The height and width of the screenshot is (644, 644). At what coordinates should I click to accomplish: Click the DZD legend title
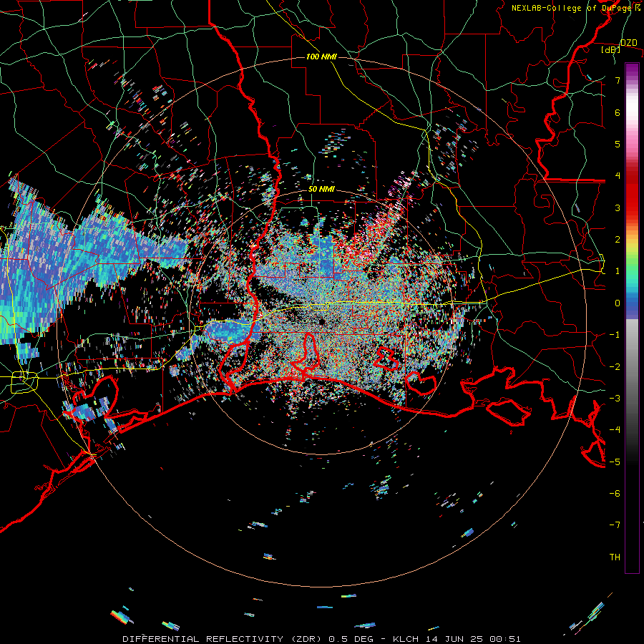click(628, 43)
